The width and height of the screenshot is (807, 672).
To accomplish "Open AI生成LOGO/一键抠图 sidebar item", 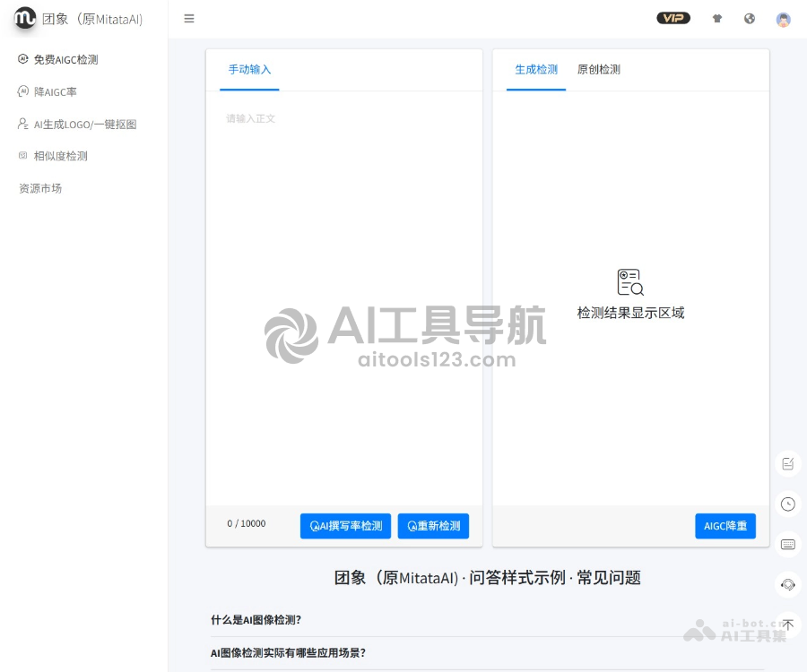I will point(77,125).
